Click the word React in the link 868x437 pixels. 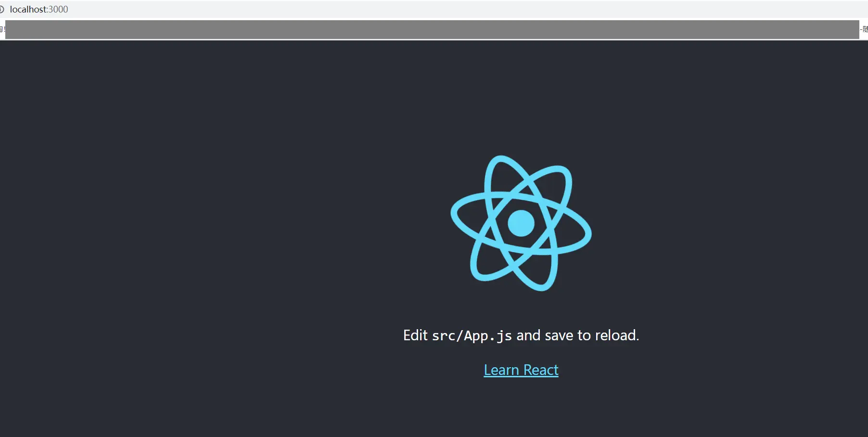pos(541,370)
